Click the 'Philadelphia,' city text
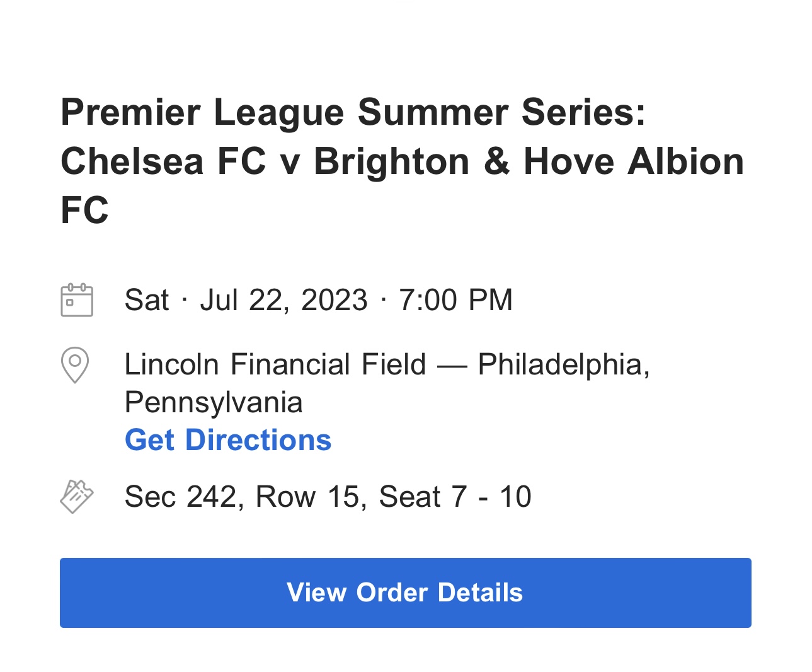The height and width of the screenshot is (672, 812). (564, 364)
